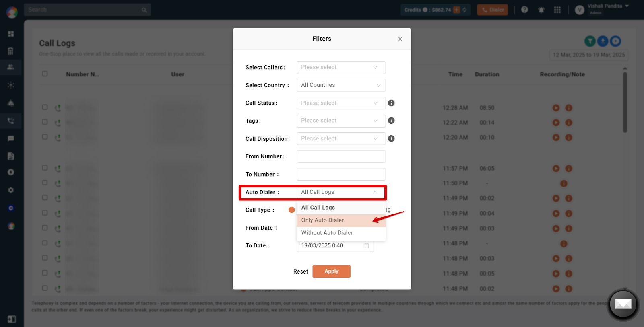Open the user profile menu arrow
This screenshot has height=327, width=644.
point(627,6)
